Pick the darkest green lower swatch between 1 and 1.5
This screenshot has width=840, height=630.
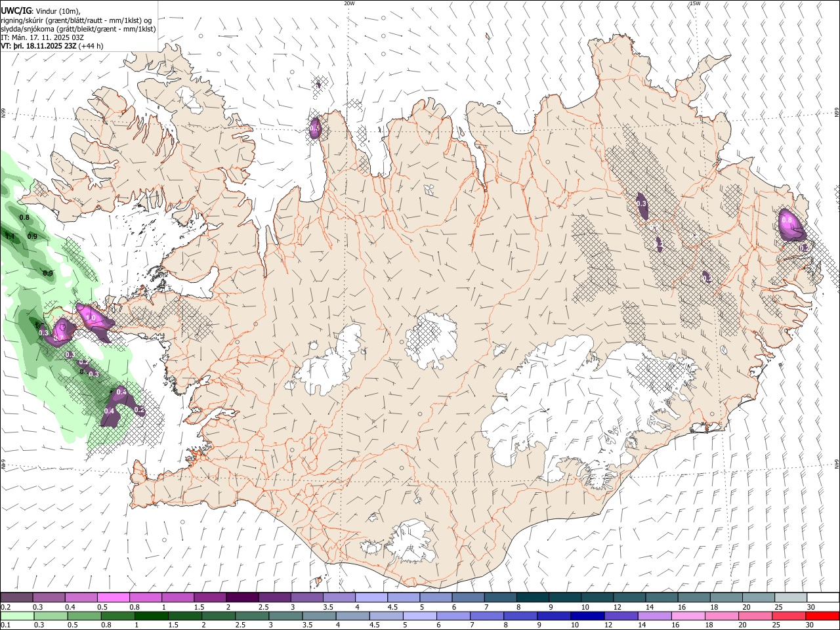(x=152, y=616)
